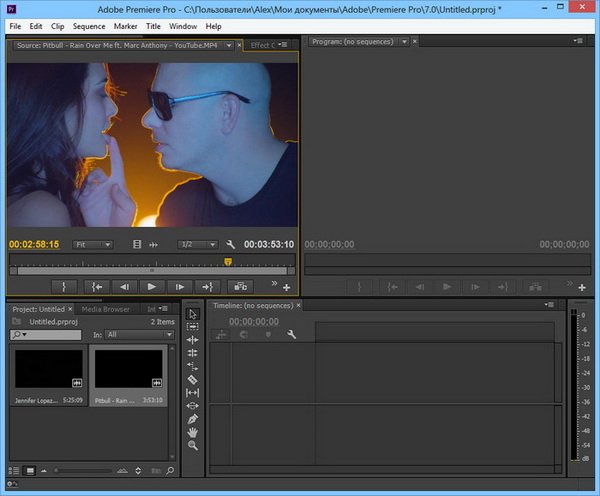
Task: Select the Razor tool
Action: click(193, 379)
